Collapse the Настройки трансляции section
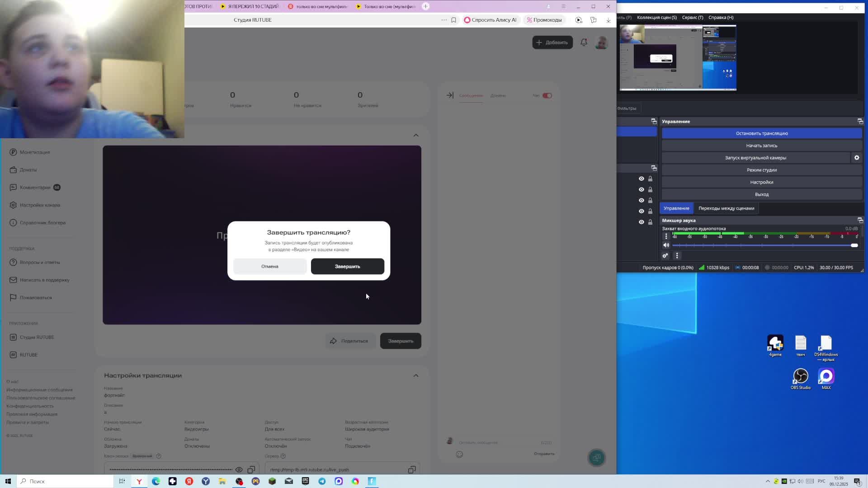 [415, 375]
